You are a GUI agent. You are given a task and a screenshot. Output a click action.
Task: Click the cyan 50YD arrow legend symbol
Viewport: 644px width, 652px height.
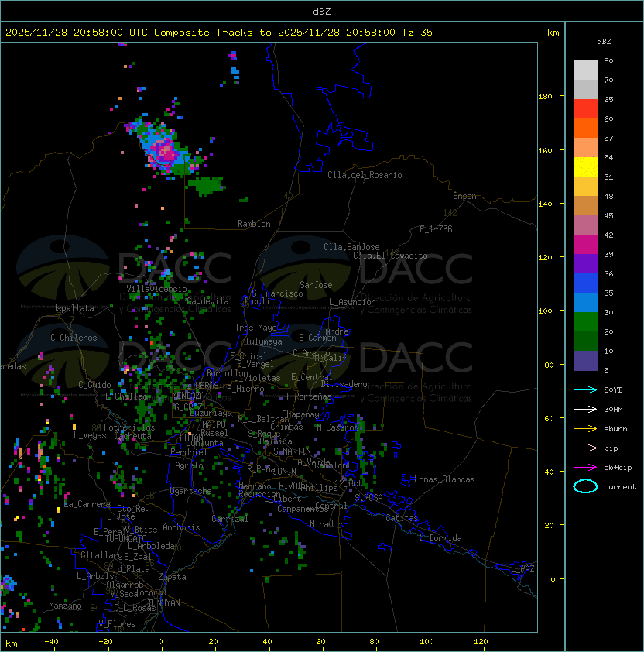point(585,389)
